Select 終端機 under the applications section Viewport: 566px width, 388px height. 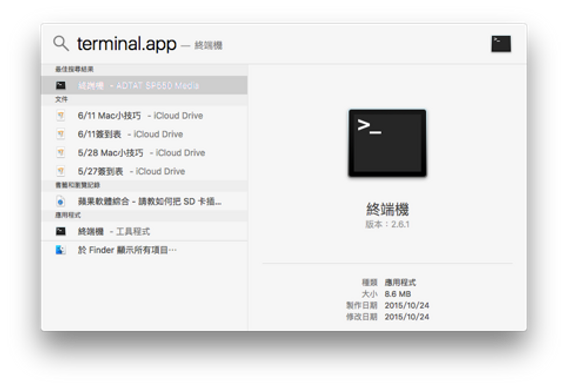pos(144,231)
